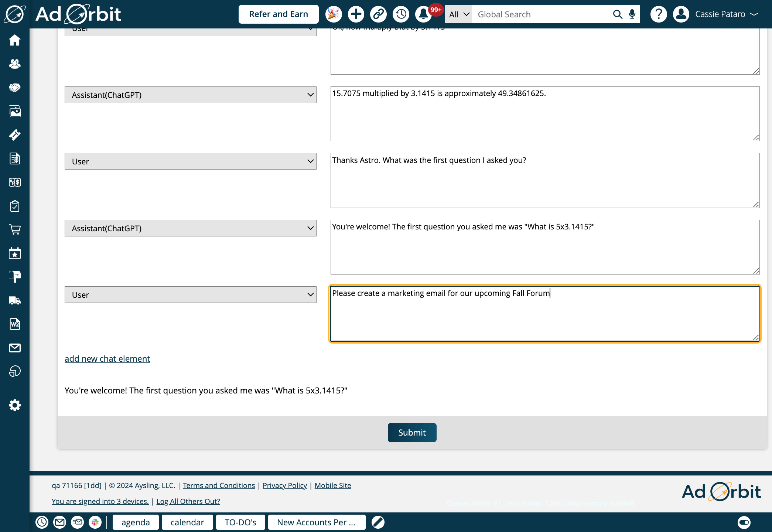Open the Slack icon in bottom bar
772x532 pixels.
tap(95, 522)
